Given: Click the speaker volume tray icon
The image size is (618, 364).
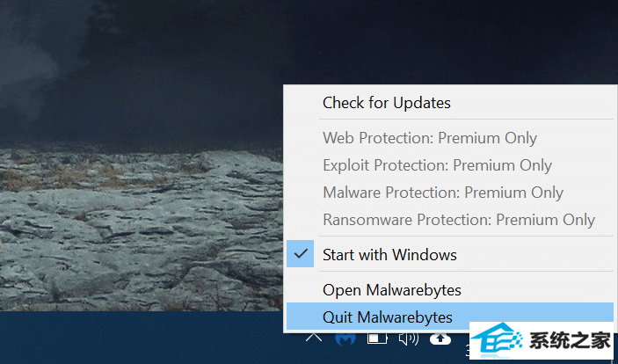Looking at the screenshot, I should (x=409, y=339).
